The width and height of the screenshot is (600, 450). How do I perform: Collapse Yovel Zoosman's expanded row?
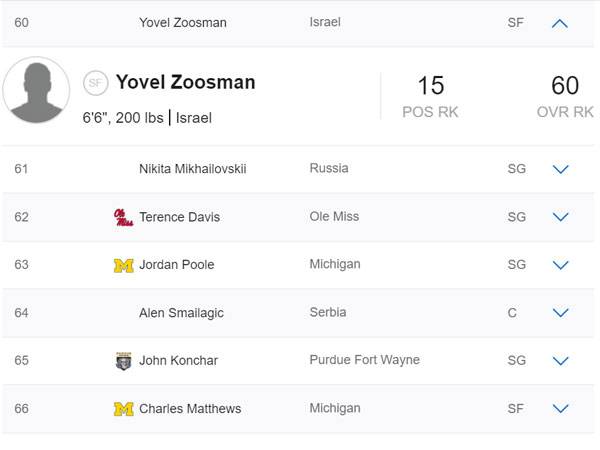click(x=560, y=22)
